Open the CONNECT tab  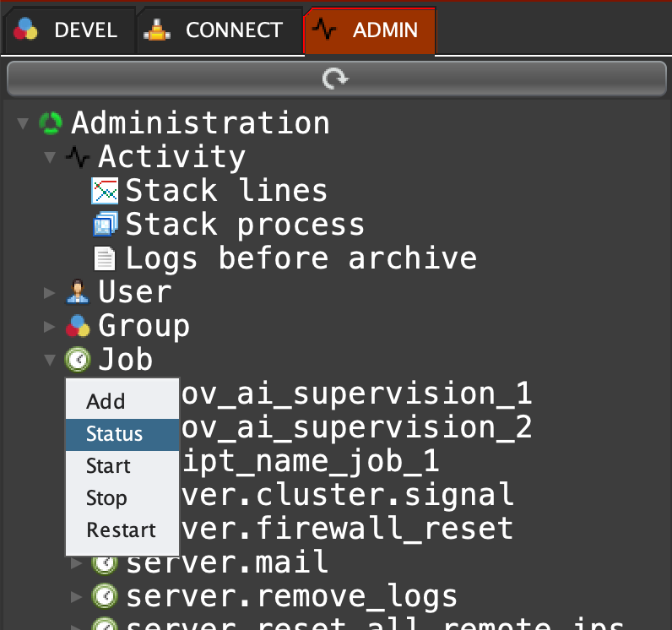click(x=219, y=30)
